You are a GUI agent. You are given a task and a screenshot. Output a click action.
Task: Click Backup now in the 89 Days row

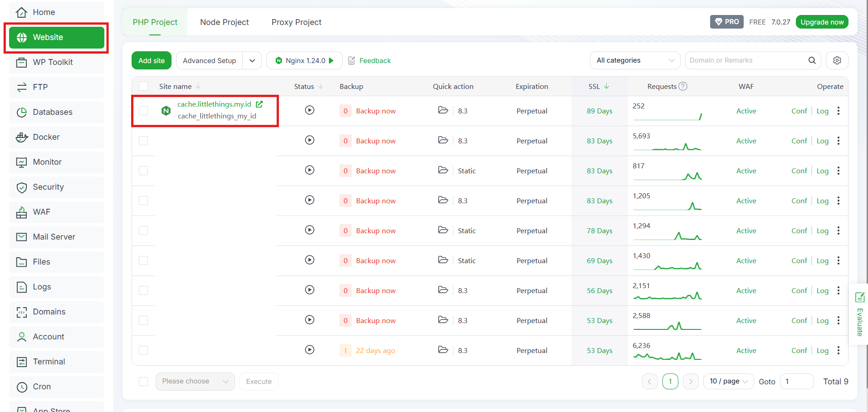click(x=376, y=111)
